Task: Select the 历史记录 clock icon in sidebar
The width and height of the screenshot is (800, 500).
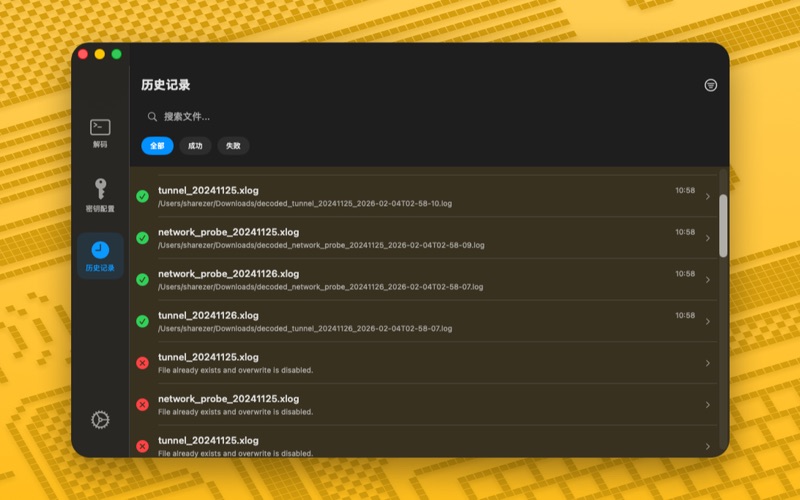Action: pyautogui.click(x=100, y=250)
